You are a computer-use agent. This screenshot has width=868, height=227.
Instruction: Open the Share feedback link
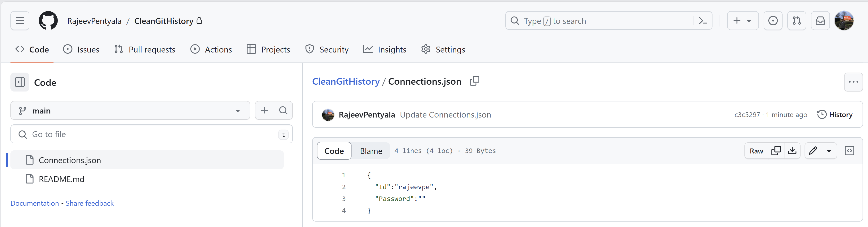89,203
